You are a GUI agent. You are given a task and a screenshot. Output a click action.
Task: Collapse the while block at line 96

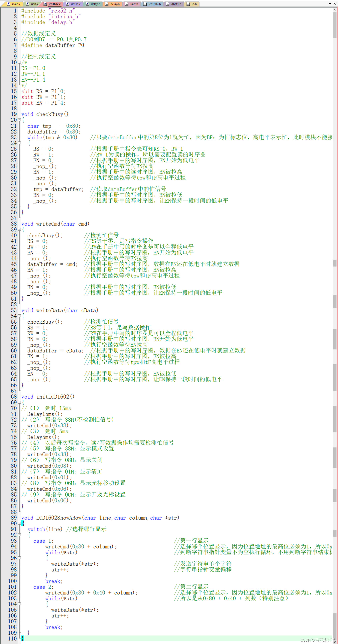(20, 558)
